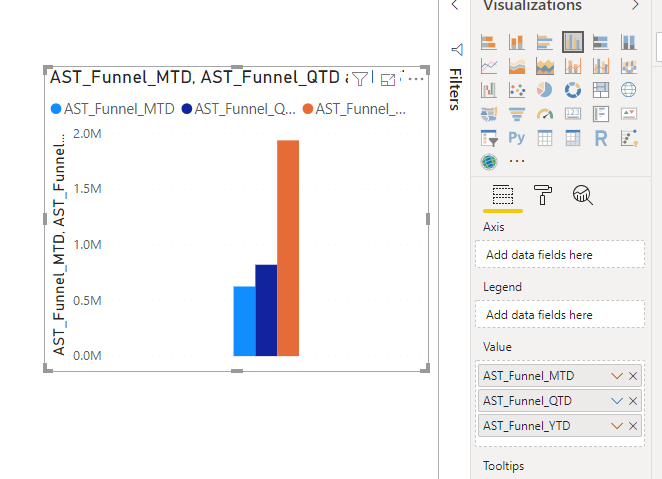The image size is (662, 479).
Task: Select the Table visual
Action: [545, 138]
